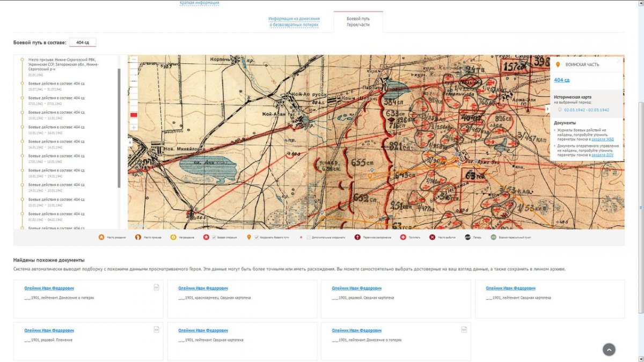Image resolution: width=644 pixels, height=362 pixels.
Task: Toggle the Координаты боевого пути checkbox
Action: click(257, 237)
